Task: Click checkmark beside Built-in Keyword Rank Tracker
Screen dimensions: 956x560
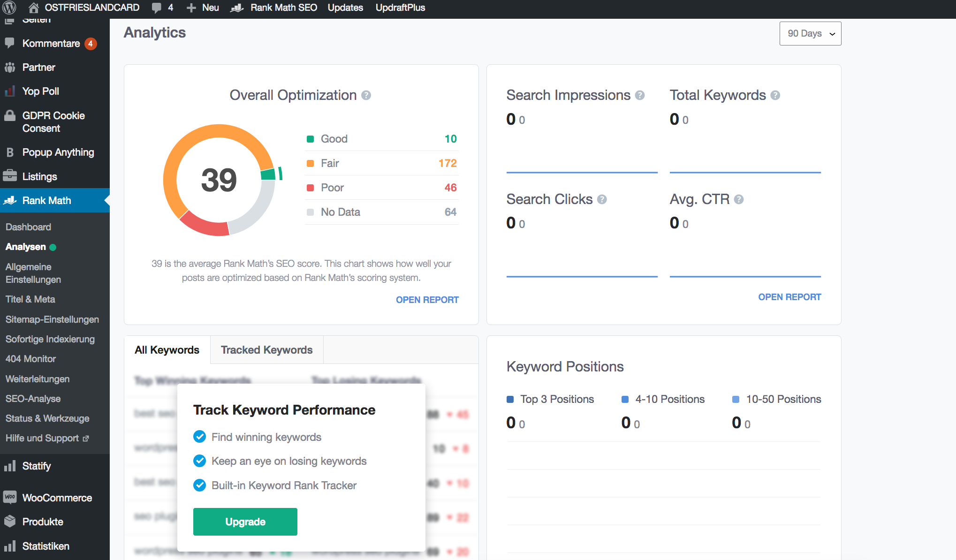Action: tap(199, 485)
